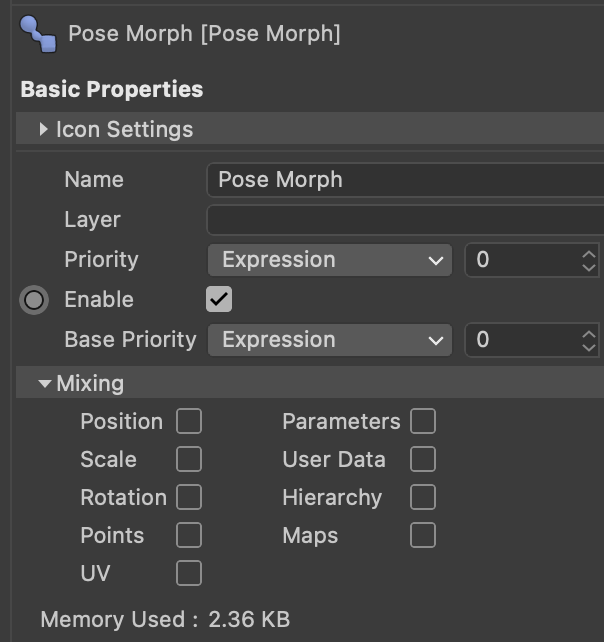
Task: Enable User Data mixing checkbox
Action: tap(423, 459)
